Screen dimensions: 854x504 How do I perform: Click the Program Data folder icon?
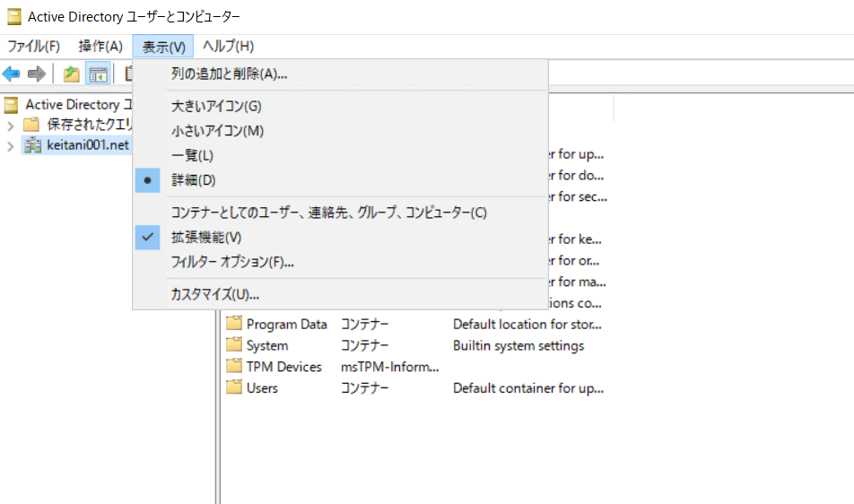pyautogui.click(x=234, y=324)
